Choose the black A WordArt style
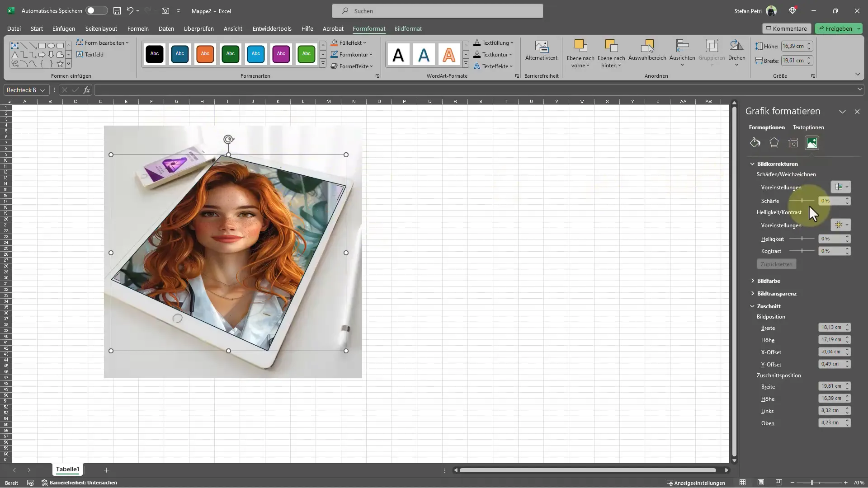This screenshot has width=868, height=488. pos(398,55)
